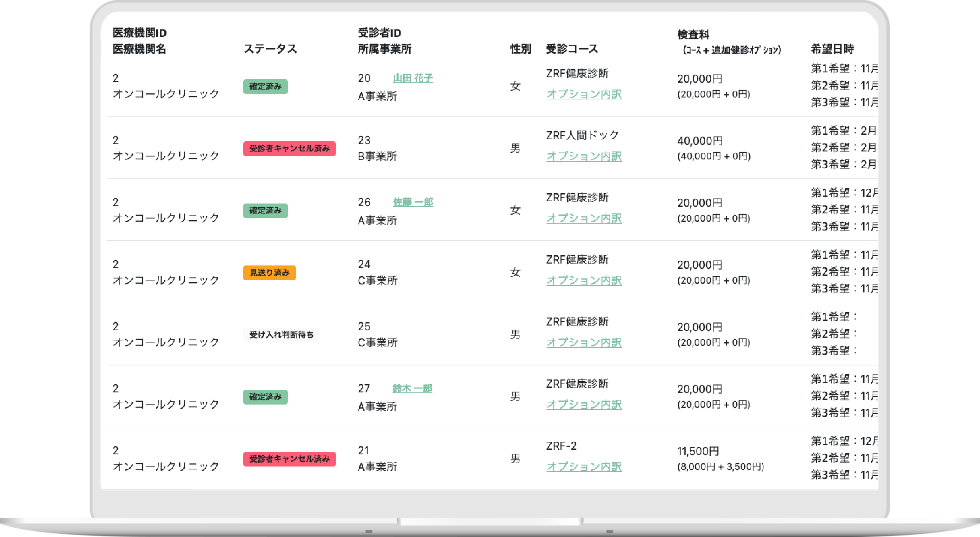Click 確定済み badge in patient 27 row
Viewport: 980px width, 537px height.
[x=266, y=397]
